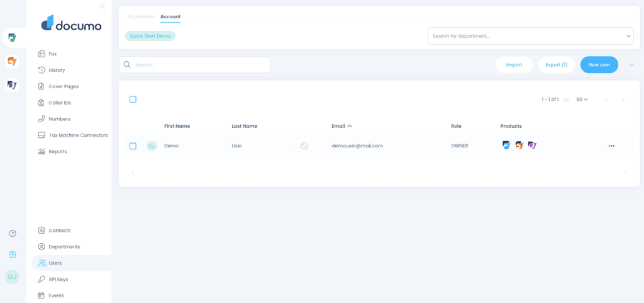Screen dimensions: 644x303
Task: Switch to the orange product icon in left rail
Action: tap(13, 62)
